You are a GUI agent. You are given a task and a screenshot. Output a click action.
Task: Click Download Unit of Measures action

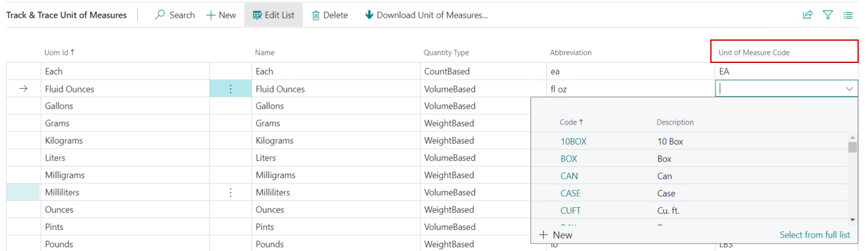(426, 15)
